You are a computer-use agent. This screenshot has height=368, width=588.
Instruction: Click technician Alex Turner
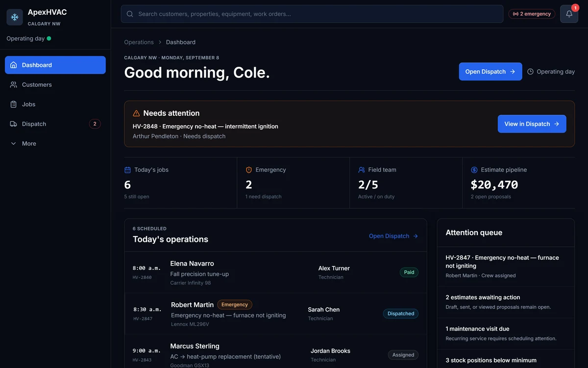tap(334, 268)
